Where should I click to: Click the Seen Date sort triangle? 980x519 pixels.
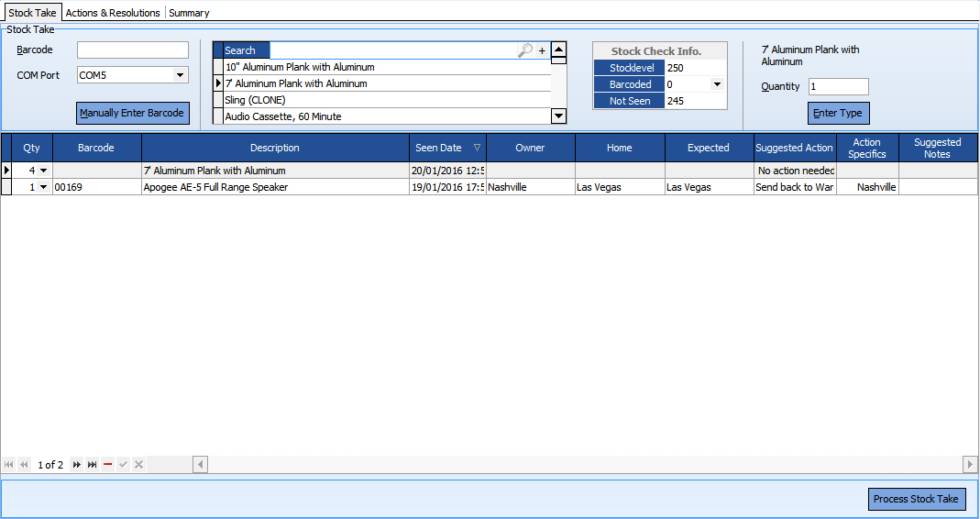point(477,148)
